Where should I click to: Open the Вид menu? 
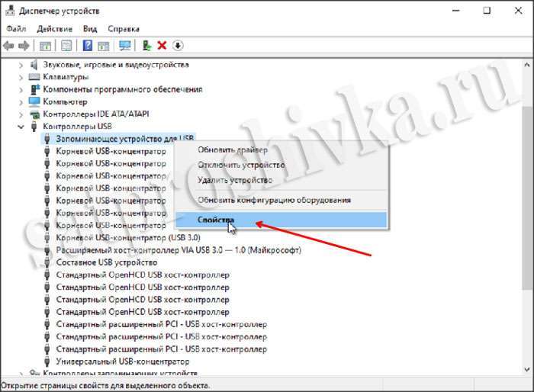pyautogui.click(x=90, y=29)
